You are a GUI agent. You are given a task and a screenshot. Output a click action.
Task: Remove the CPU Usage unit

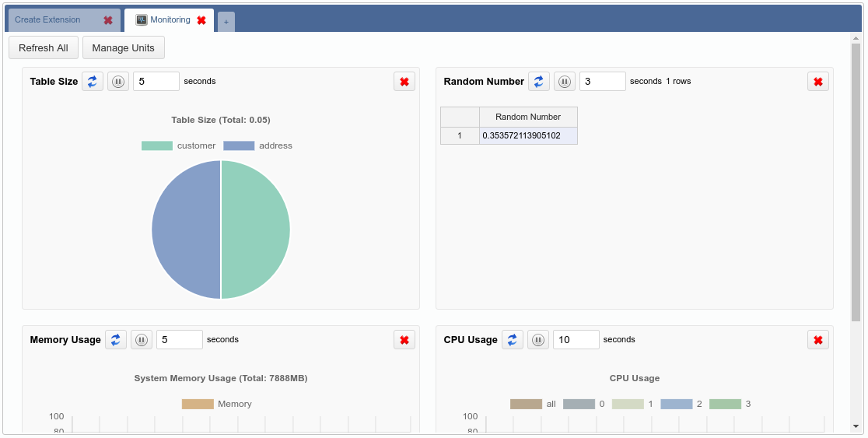818,340
